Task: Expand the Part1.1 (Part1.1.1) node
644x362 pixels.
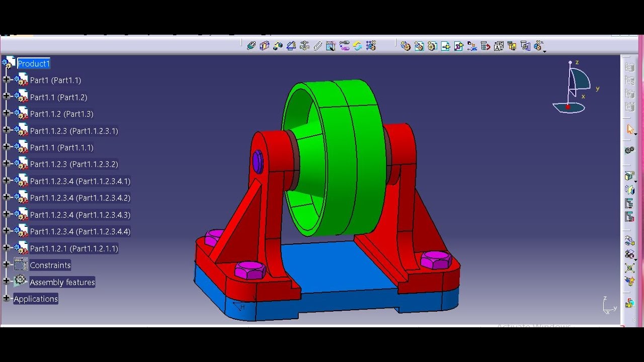Action: 7,147
